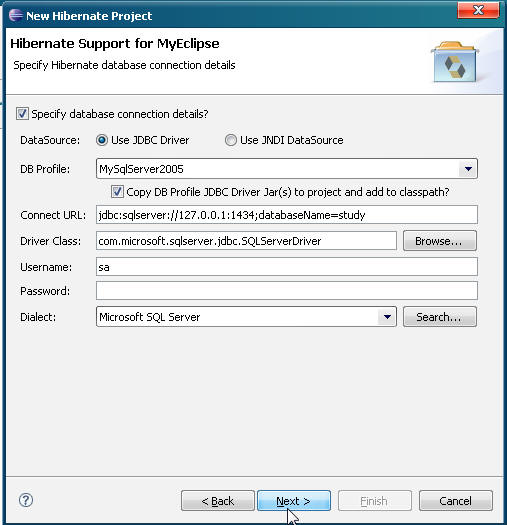
Task: Toggle Copy DB Profile JDBC Driver Jar checkbox
Action: click(x=117, y=192)
